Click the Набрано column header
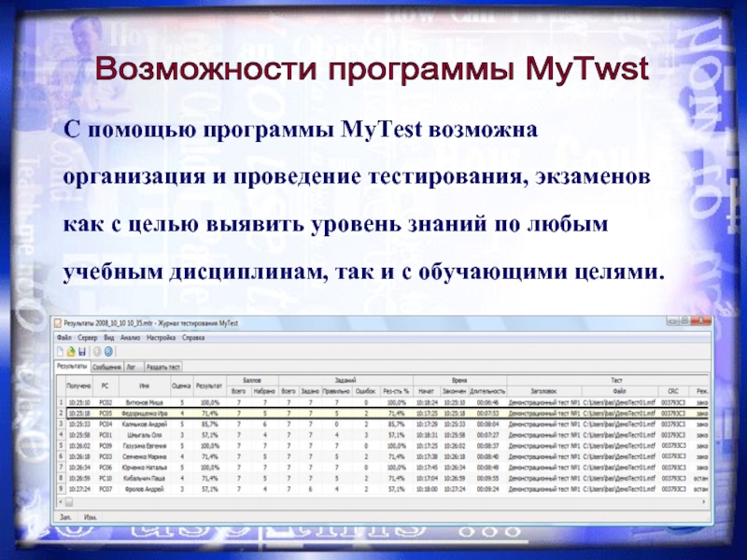The image size is (747, 560). click(264, 391)
